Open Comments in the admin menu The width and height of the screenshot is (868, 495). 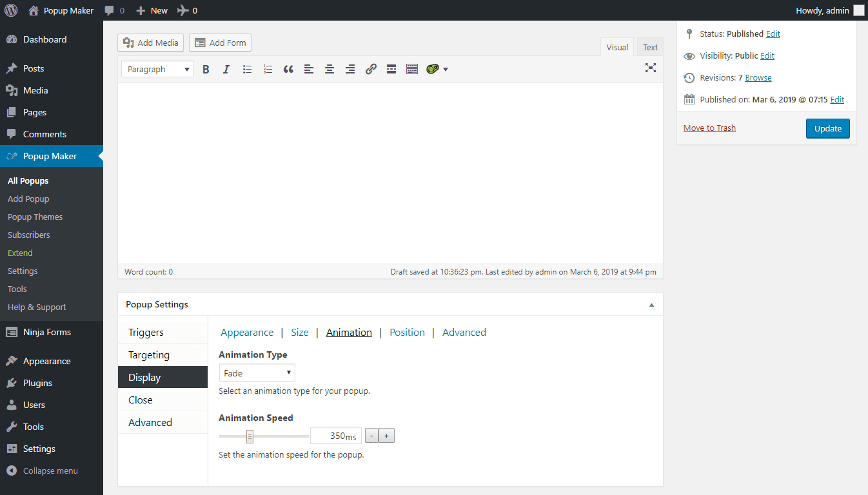pyautogui.click(x=52, y=134)
